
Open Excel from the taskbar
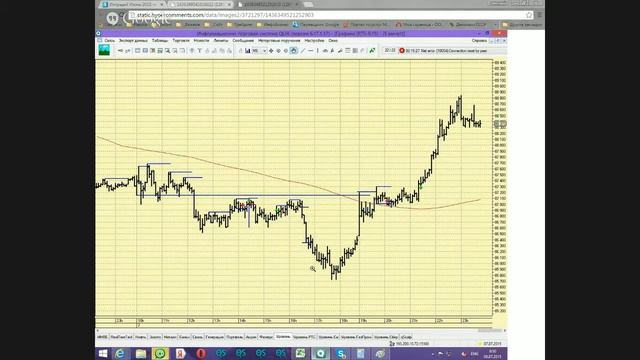pyautogui.click(x=300, y=353)
